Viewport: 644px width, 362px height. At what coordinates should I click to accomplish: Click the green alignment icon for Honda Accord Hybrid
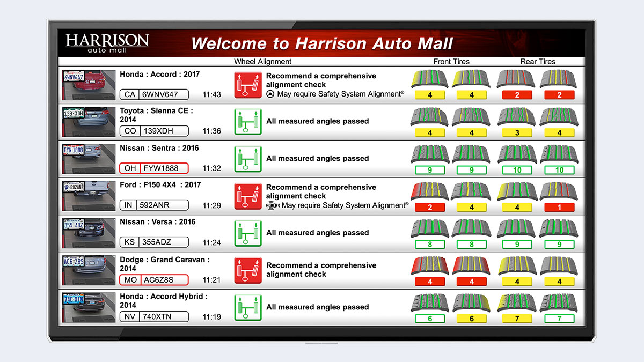248,307
